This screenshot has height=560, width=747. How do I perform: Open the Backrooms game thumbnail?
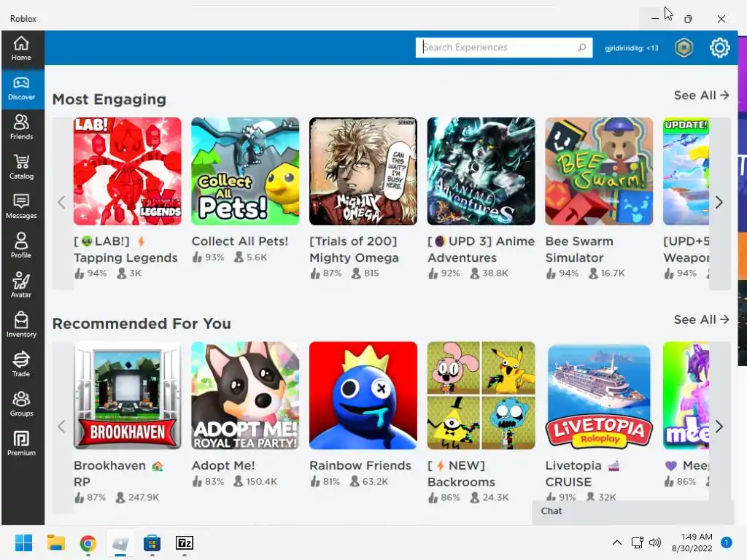point(481,395)
